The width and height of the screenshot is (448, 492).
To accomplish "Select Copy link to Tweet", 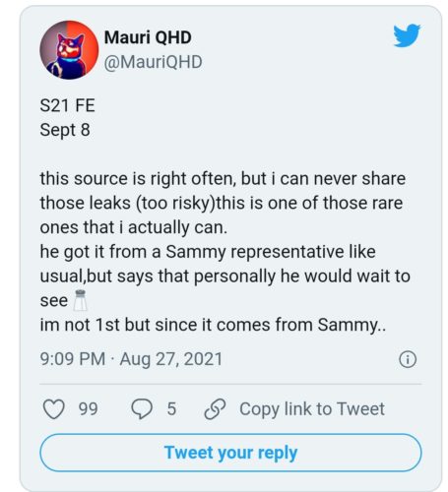I will pyautogui.click(x=312, y=409).
